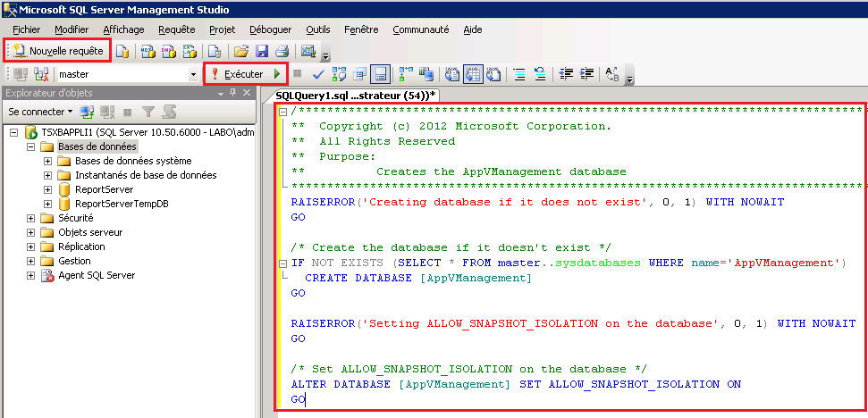The image size is (868, 418).
Task: Click the Object Explorer disconnect icon
Action: coord(107,112)
